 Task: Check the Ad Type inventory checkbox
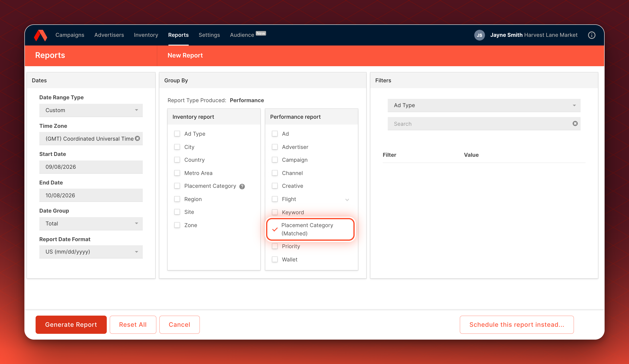click(x=177, y=134)
